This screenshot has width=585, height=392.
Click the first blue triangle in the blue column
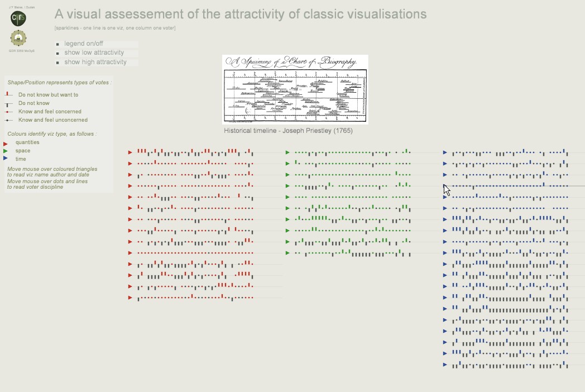445,152
